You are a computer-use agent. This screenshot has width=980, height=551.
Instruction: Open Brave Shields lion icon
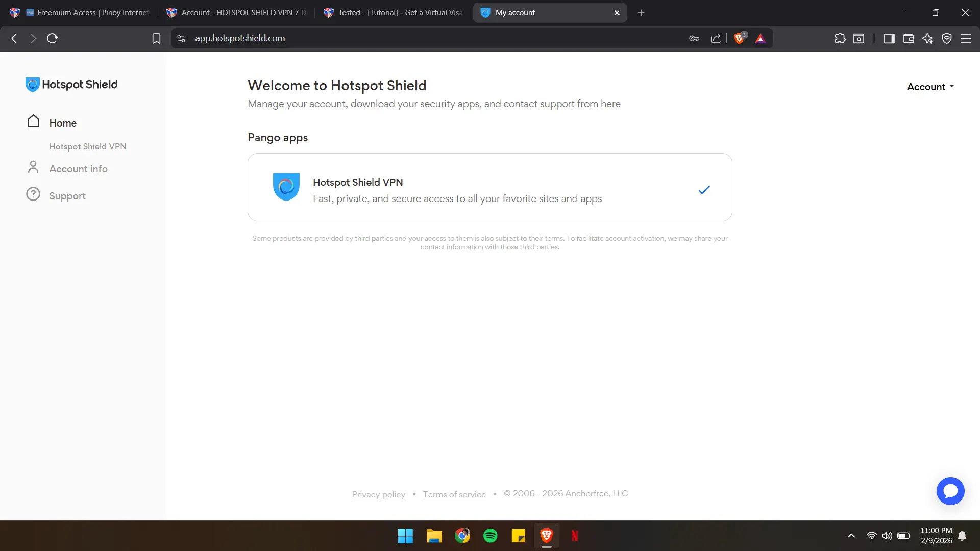tap(740, 38)
